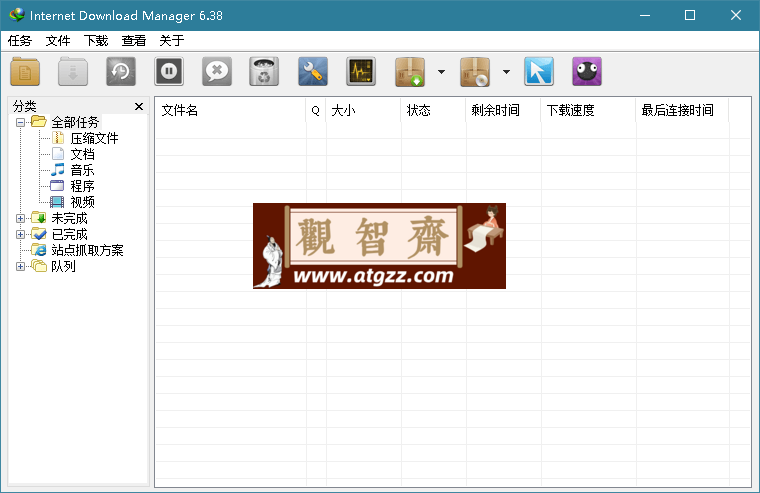Click the Stop/Pause toolbar icon
The image size is (760, 493).
(169, 72)
